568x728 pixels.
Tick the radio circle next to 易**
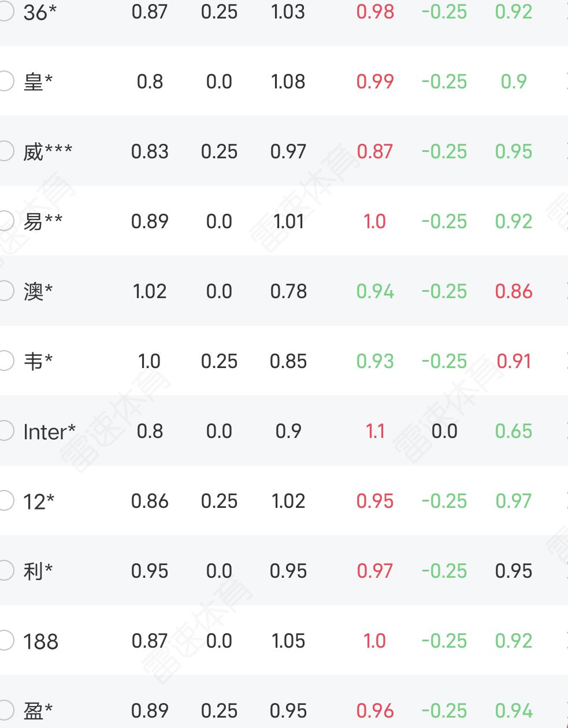(5, 221)
